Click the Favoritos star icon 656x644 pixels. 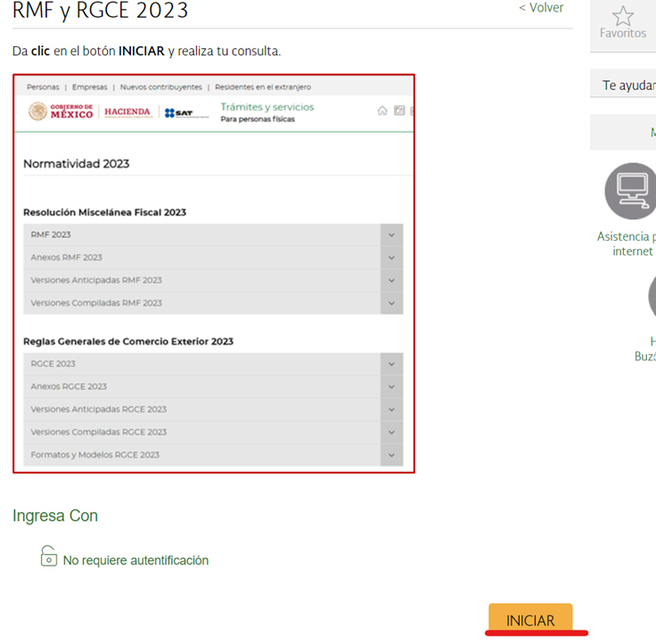[622, 16]
